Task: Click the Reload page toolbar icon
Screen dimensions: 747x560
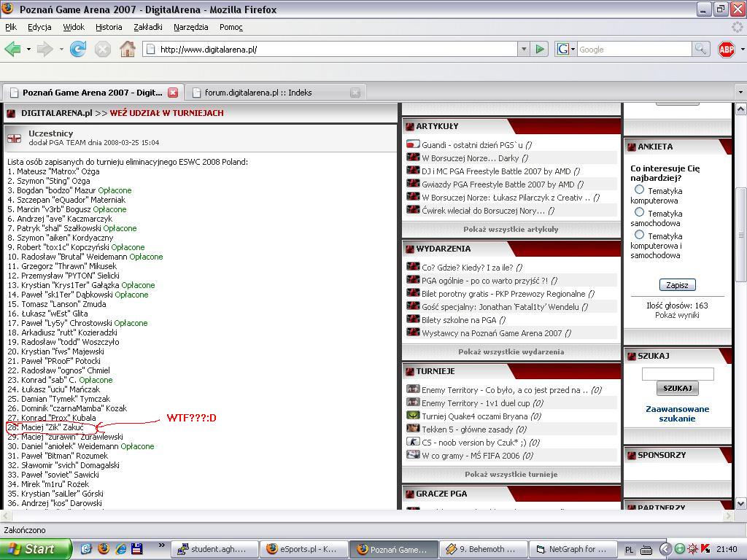Action: point(78,49)
